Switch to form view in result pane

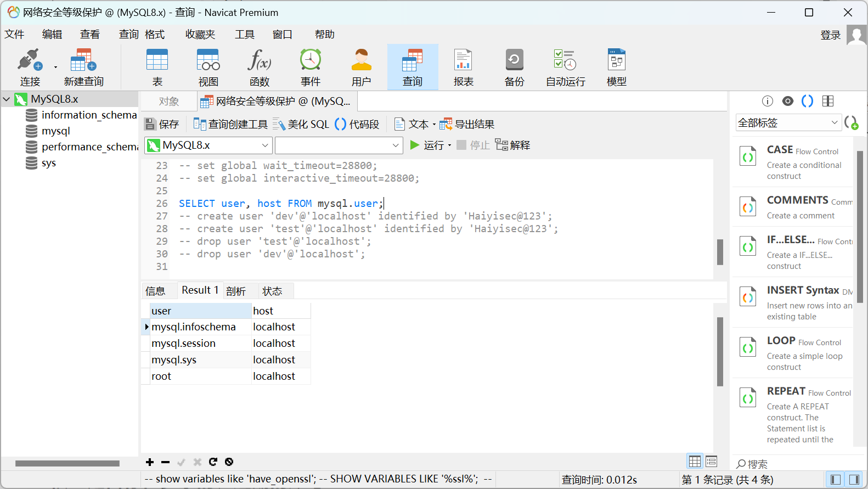[712, 462]
